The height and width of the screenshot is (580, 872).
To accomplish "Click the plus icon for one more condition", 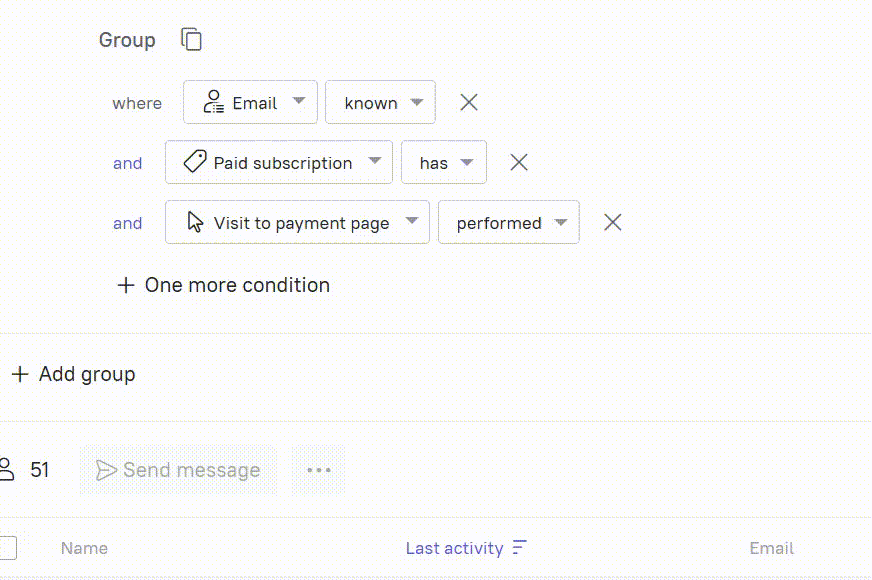I will 126,285.
